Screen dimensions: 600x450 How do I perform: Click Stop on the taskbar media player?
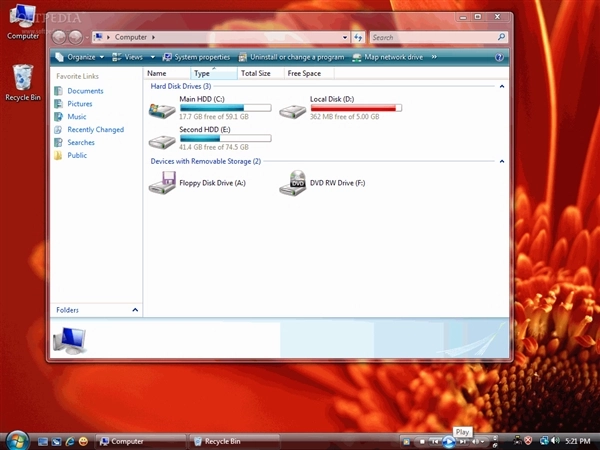pyautogui.click(x=422, y=442)
